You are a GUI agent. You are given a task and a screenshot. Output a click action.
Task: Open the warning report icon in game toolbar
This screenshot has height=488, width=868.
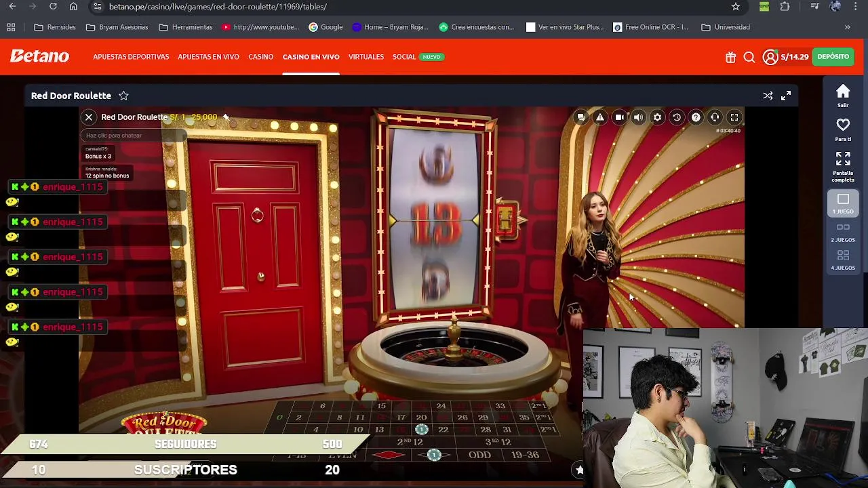pyautogui.click(x=600, y=117)
